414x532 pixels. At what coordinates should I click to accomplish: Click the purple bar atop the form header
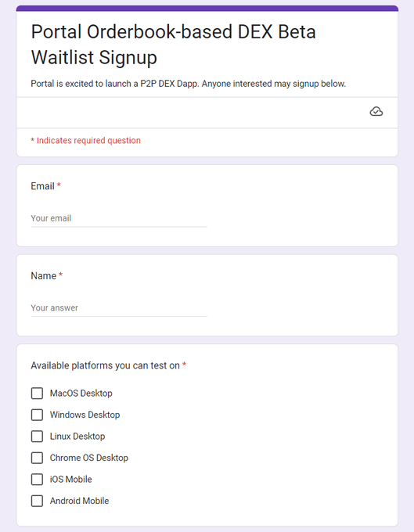(207, 8)
